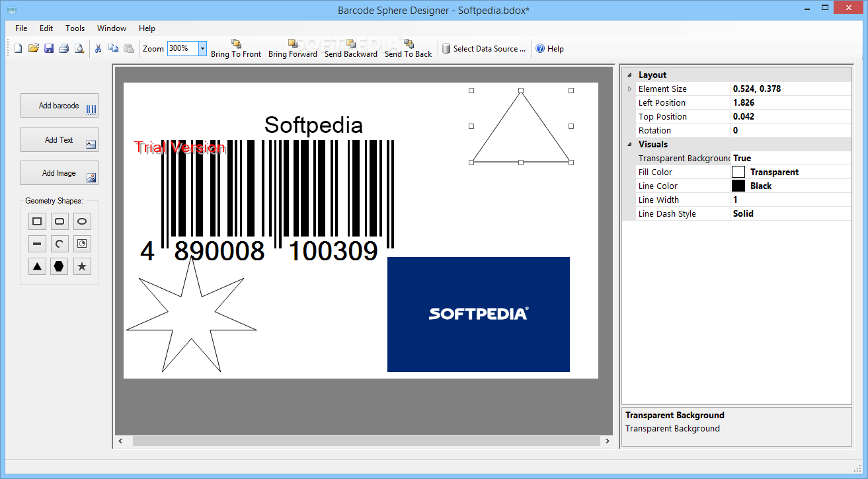The height and width of the screenshot is (479, 868).
Task: Click the Line Color property label
Action: point(658,186)
